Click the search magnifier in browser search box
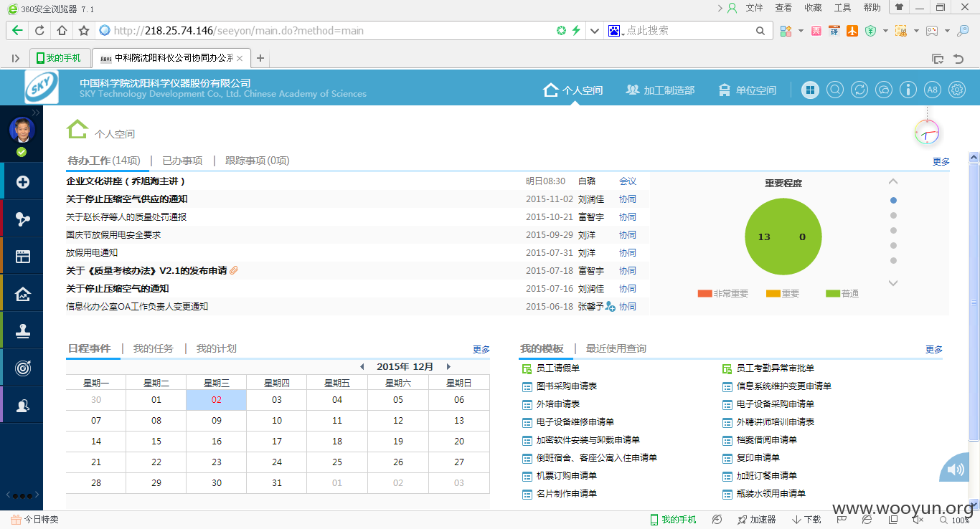The image size is (980, 529). (x=760, y=31)
